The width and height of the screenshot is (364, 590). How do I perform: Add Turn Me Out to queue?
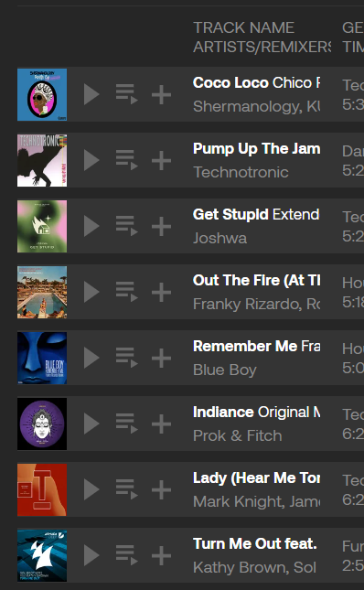(x=127, y=555)
